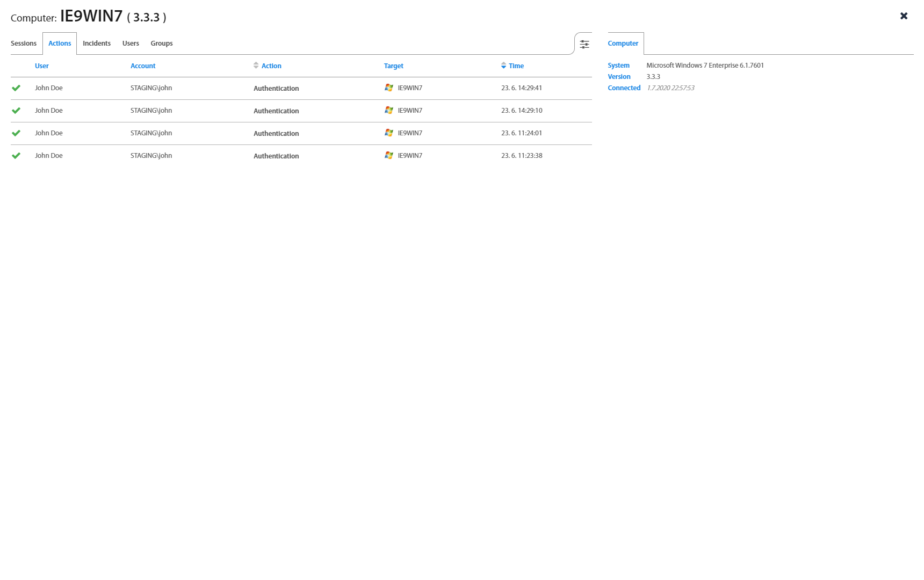Click the green checkmark on the 11:23:38 row
The height and width of the screenshot is (580, 924).
[x=16, y=156]
